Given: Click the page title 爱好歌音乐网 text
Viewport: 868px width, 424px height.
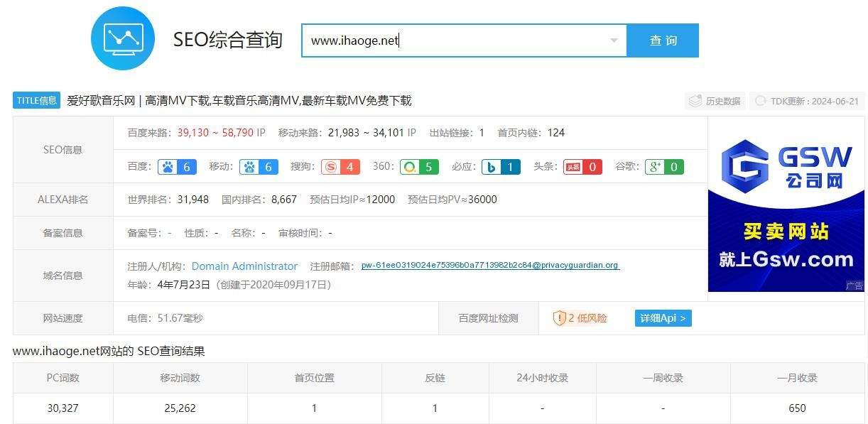Looking at the screenshot, I should pyautogui.click(x=101, y=101).
